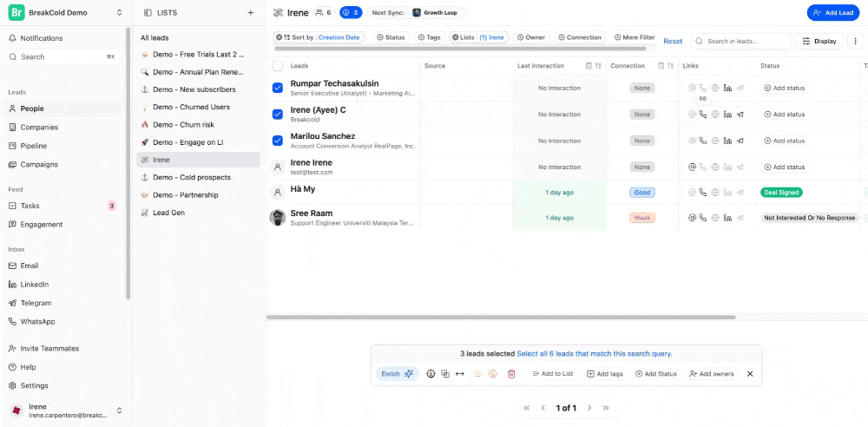
Task: Click Reset filters link
Action: [x=673, y=41]
